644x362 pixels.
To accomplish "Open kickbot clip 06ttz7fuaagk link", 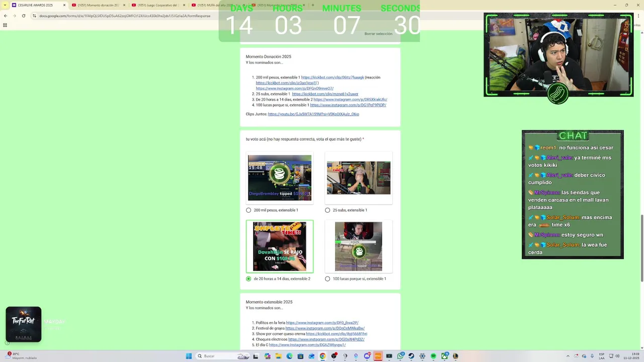I will point(333,77).
